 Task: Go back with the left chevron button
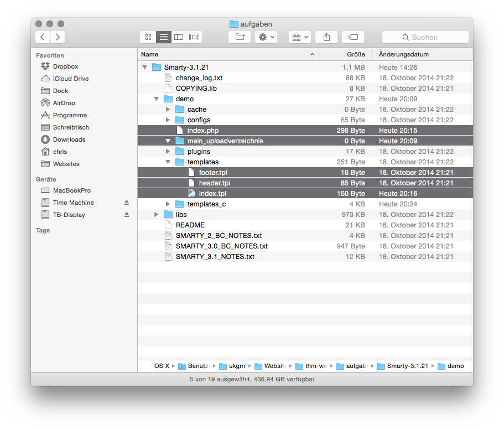[43, 37]
